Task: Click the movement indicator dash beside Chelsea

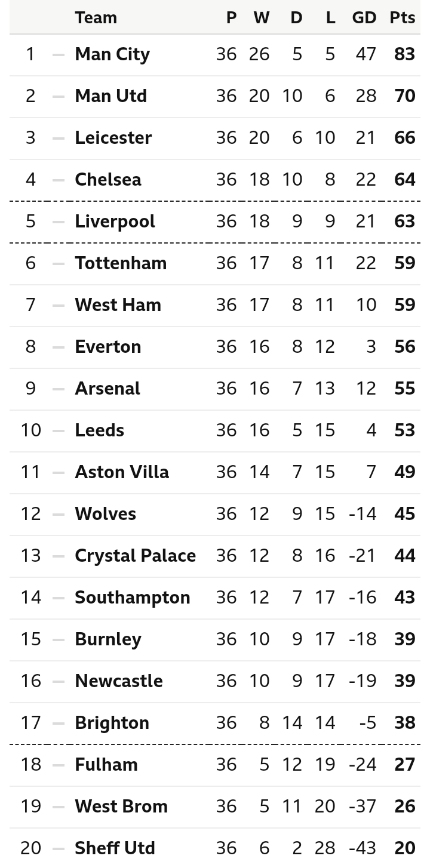Action: click(58, 180)
